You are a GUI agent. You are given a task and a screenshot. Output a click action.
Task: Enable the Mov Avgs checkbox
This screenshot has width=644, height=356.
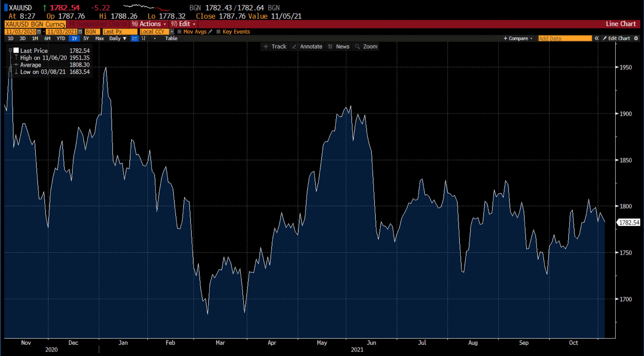tap(179, 32)
